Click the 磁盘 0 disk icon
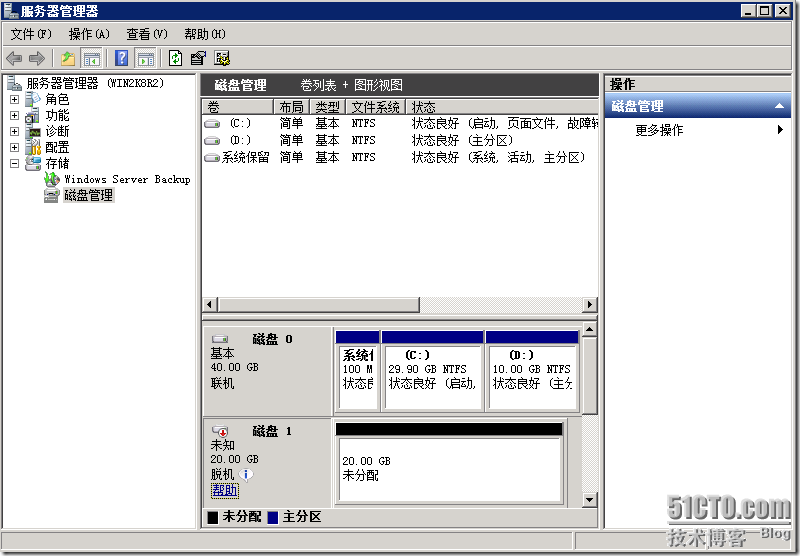The image size is (800, 556). (x=220, y=339)
